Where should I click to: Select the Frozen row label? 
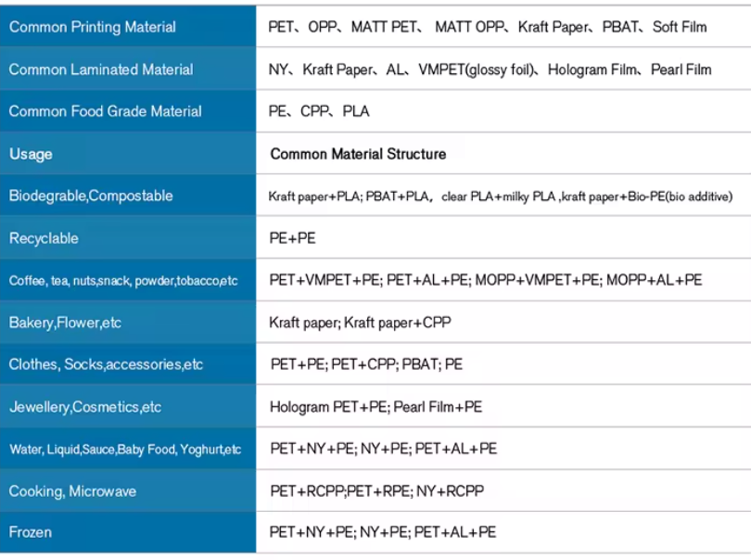click(x=31, y=532)
